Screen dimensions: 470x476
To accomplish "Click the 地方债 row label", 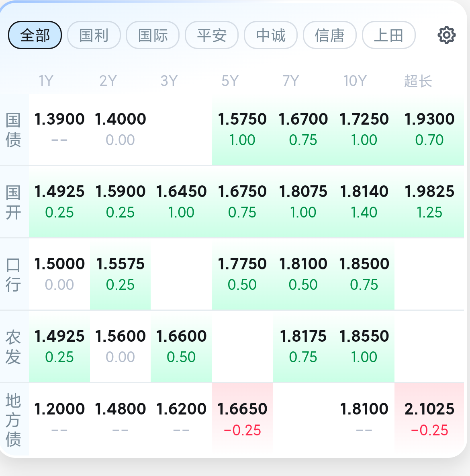I will pyautogui.click(x=14, y=420).
